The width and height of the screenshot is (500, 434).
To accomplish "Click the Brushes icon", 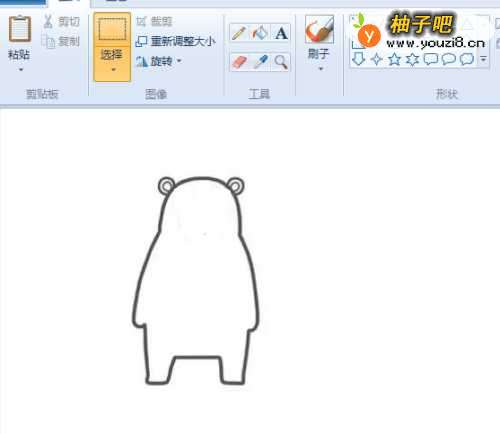I will (x=319, y=29).
